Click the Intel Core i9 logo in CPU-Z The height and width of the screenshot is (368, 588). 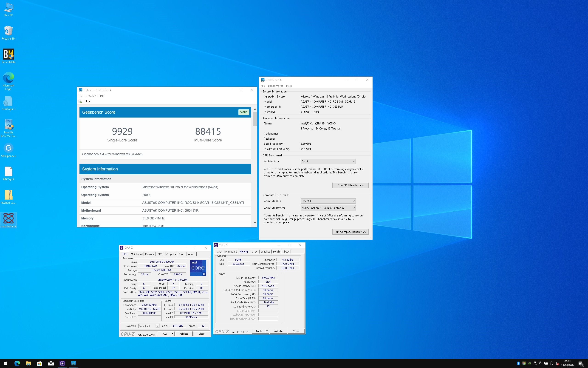point(198,268)
